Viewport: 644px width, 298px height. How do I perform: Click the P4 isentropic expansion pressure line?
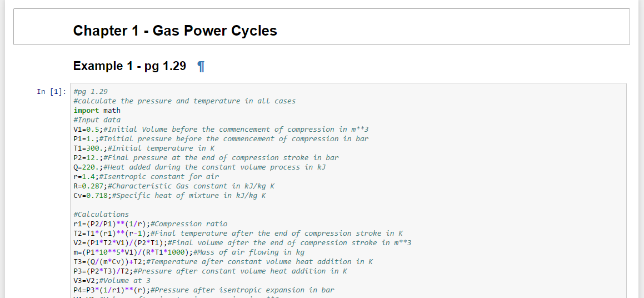click(x=203, y=290)
